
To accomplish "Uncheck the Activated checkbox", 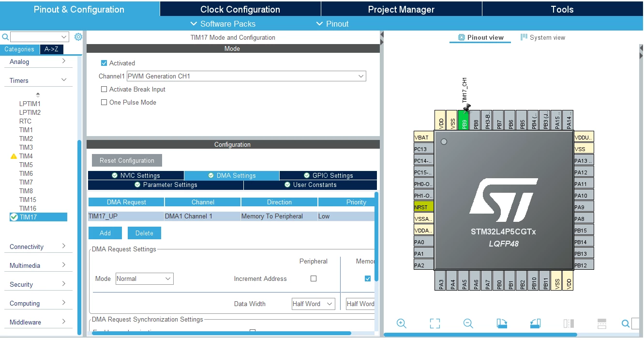I will click(x=104, y=63).
